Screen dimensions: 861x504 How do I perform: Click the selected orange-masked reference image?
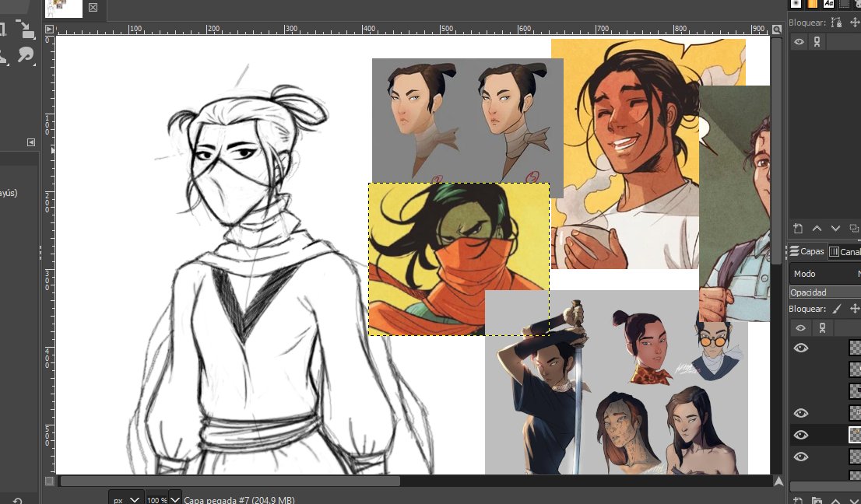click(459, 260)
